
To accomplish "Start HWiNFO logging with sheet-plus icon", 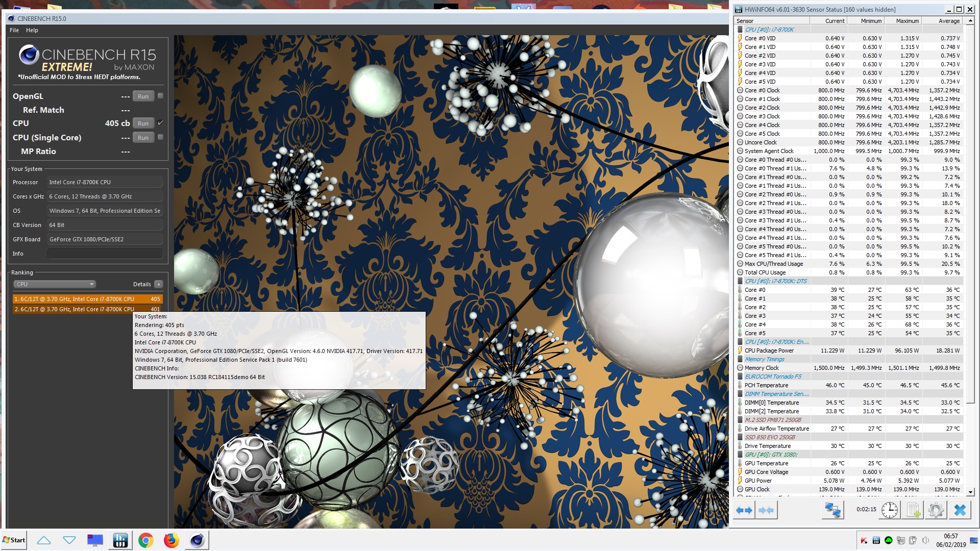I will [913, 510].
